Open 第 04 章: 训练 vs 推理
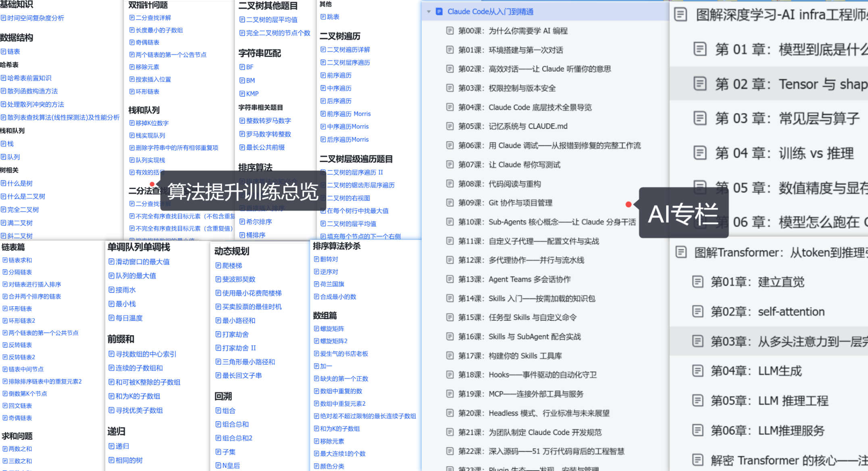 (x=785, y=153)
